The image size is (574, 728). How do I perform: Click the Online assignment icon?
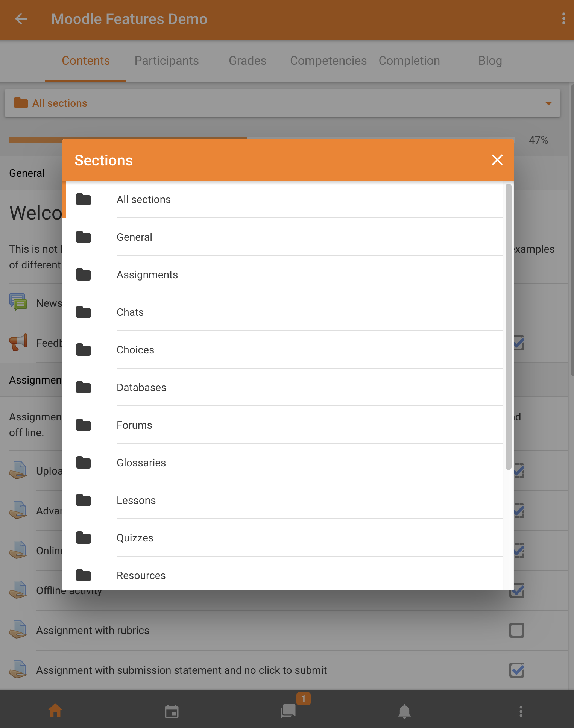(x=18, y=550)
